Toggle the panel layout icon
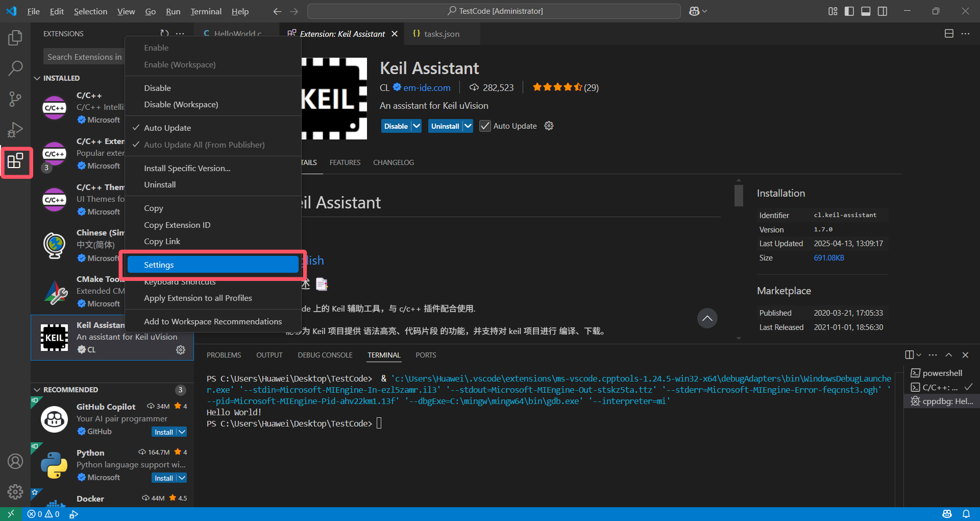Screen dimensions: 980x521 tap(866, 11)
